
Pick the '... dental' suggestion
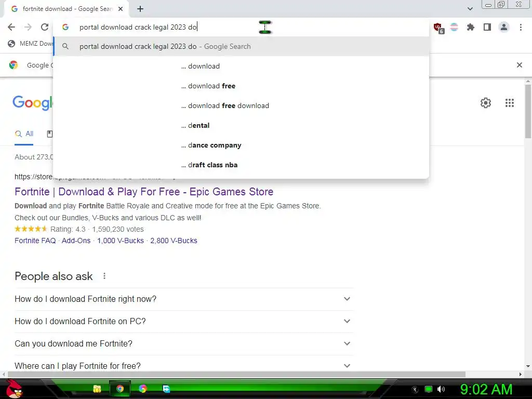(x=241, y=126)
